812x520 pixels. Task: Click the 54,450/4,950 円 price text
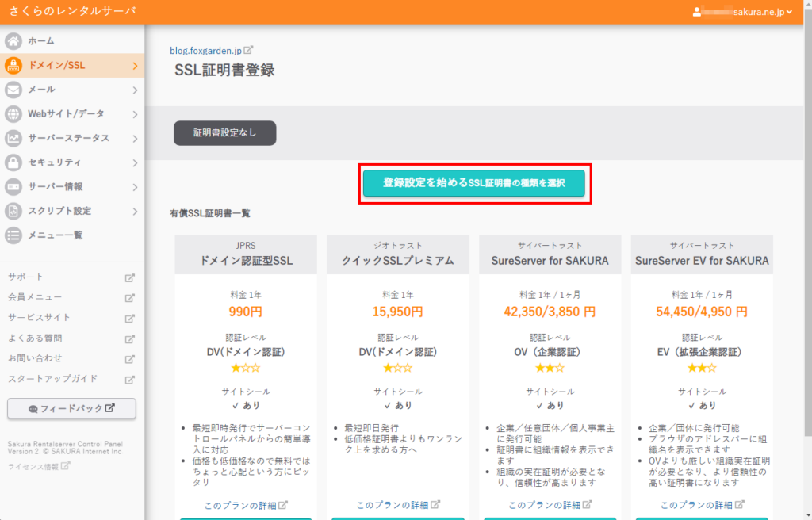click(703, 312)
